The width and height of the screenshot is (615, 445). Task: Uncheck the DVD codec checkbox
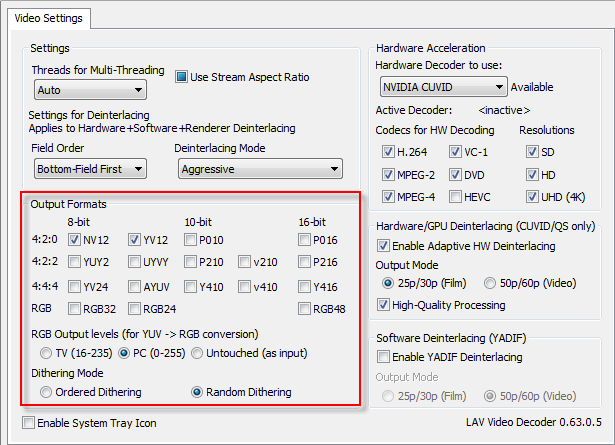click(455, 174)
